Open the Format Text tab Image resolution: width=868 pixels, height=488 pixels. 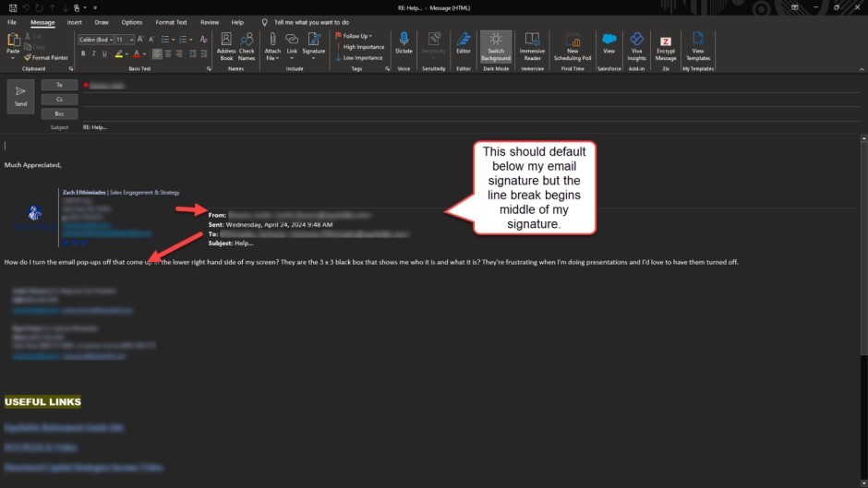(171, 23)
